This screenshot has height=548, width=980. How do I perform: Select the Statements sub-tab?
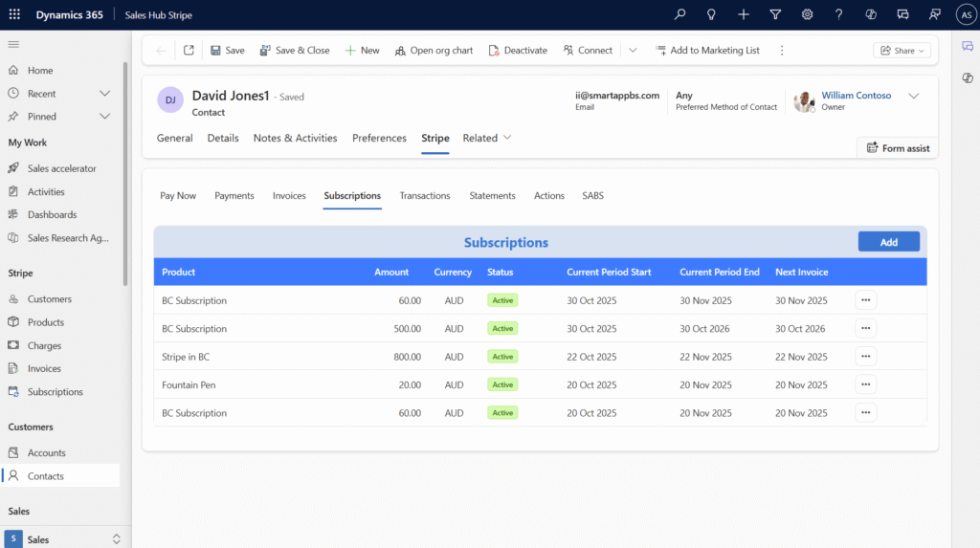tap(493, 196)
